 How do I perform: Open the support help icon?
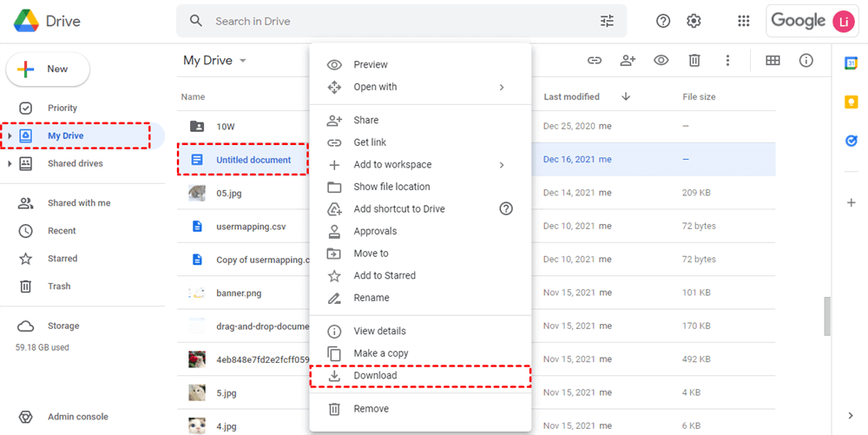663,21
